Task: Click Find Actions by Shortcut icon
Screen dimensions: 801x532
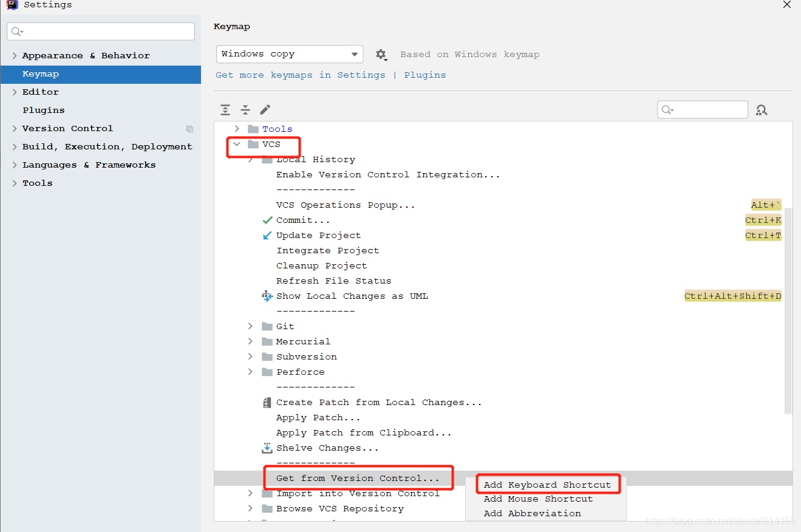Action: [762, 110]
